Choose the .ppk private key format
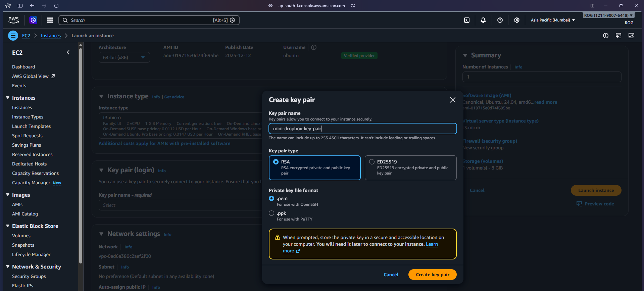The height and width of the screenshot is (291, 644). pyautogui.click(x=271, y=213)
